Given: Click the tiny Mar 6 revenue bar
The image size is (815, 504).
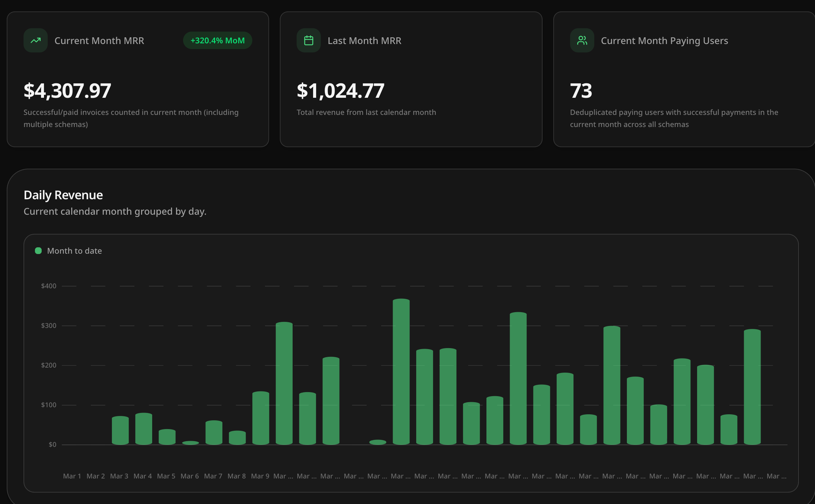Looking at the screenshot, I should 190,443.
